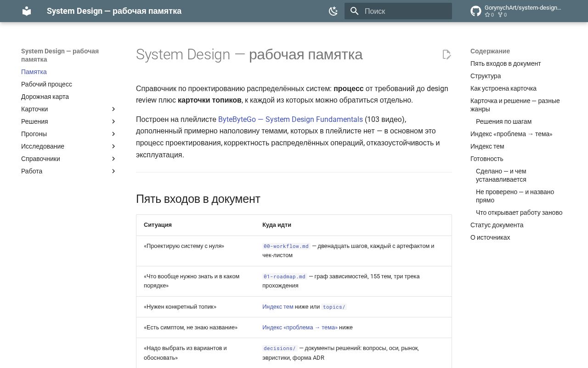Open Дорожная карта navigation item

[x=45, y=97]
